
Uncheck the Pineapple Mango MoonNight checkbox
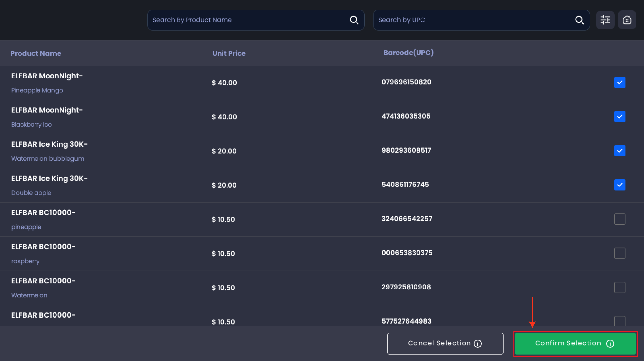pos(620,82)
